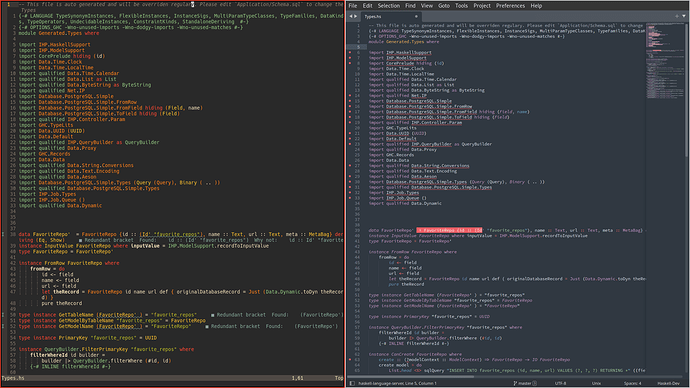Open the Goto menu

tap(444, 6)
